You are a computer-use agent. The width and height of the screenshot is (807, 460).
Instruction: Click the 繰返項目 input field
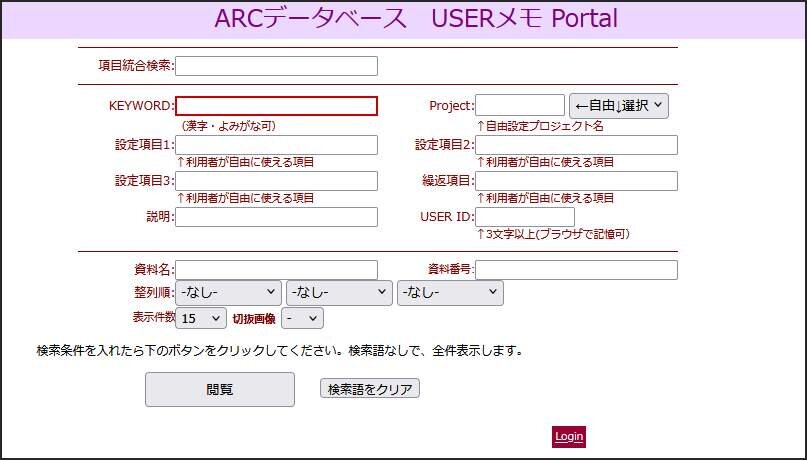(576, 181)
